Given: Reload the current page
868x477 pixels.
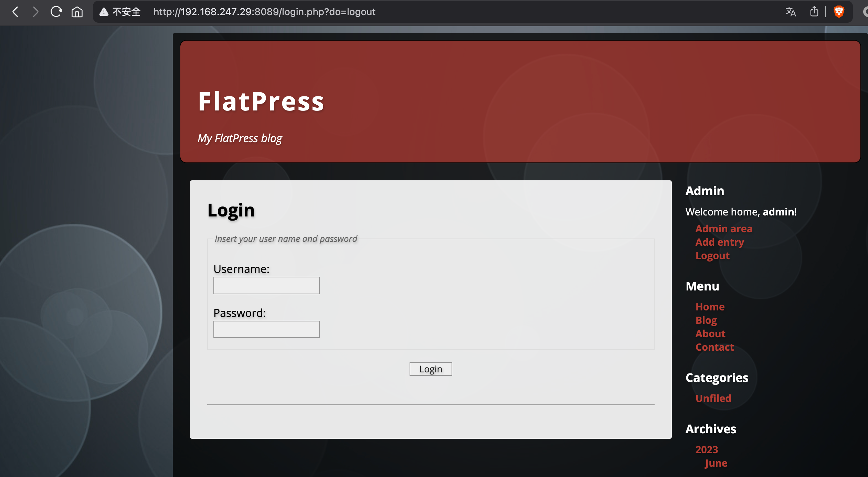Looking at the screenshot, I should (56, 12).
